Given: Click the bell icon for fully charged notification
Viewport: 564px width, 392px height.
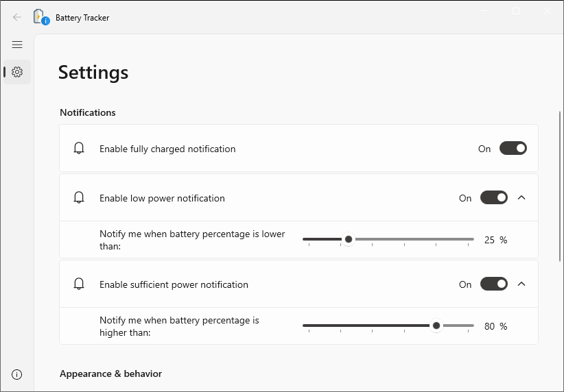Looking at the screenshot, I should click(x=79, y=148).
